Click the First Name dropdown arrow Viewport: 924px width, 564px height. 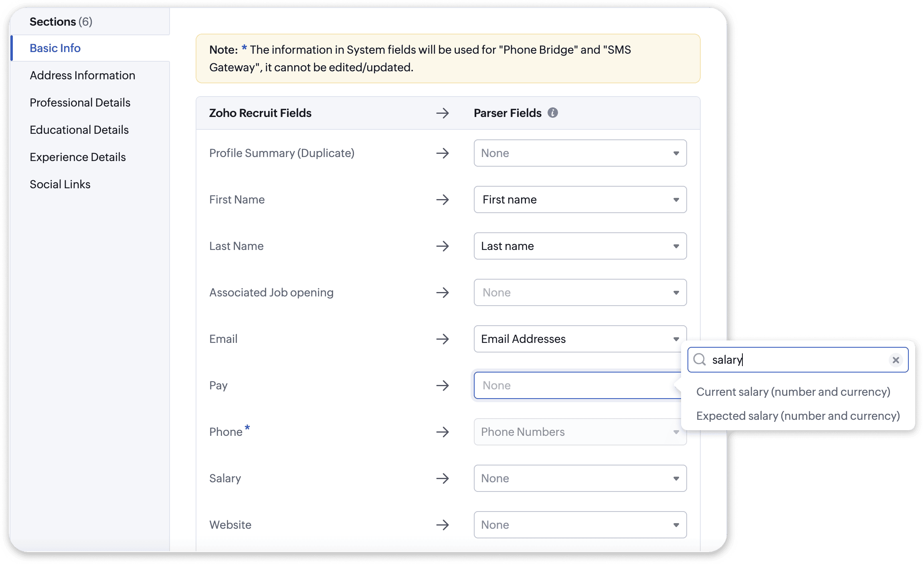coord(676,200)
